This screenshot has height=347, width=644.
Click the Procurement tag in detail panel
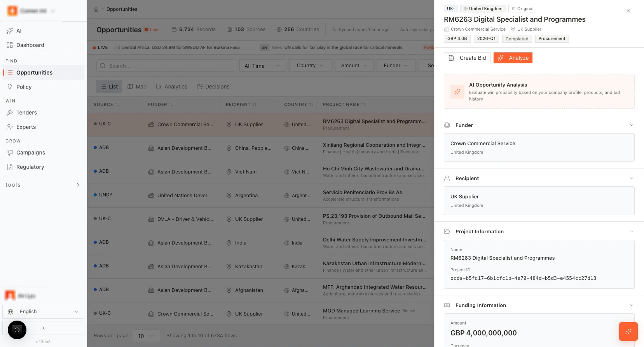[552, 39]
